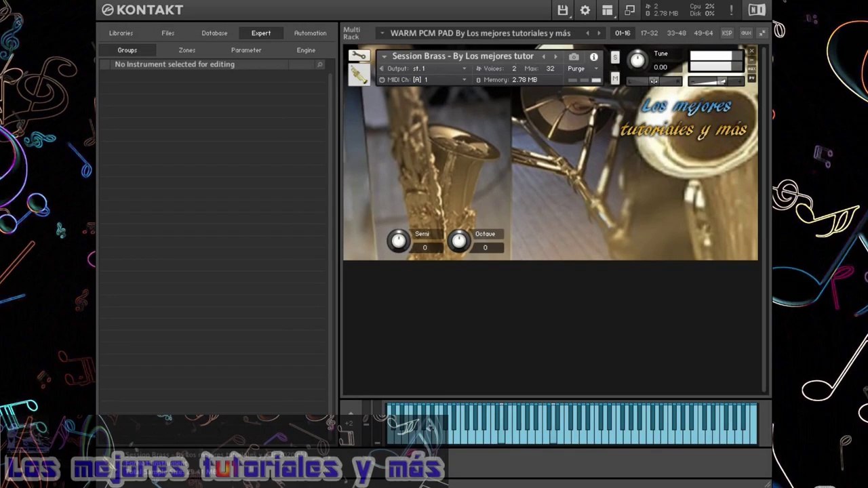Viewport: 868px width, 488px height.
Task: Open Kontakt options gear icon
Action: point(585,10)
